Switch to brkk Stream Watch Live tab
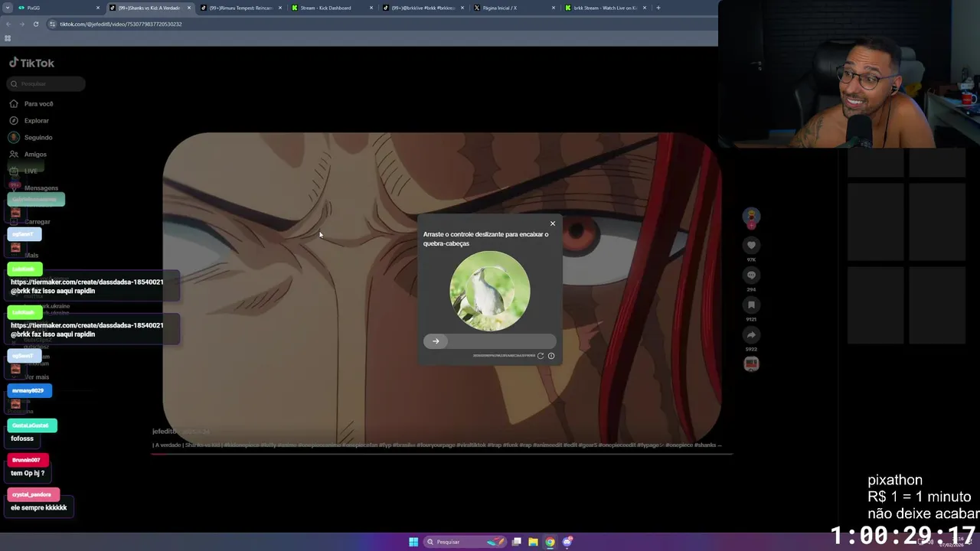980x551 pixels. [x=606, y=8]
